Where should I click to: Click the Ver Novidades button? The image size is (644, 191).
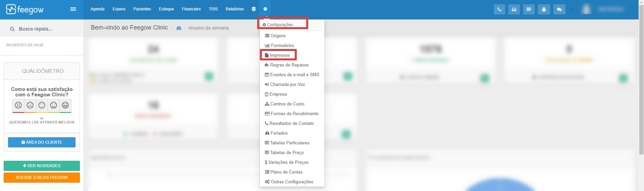[42, 166]
